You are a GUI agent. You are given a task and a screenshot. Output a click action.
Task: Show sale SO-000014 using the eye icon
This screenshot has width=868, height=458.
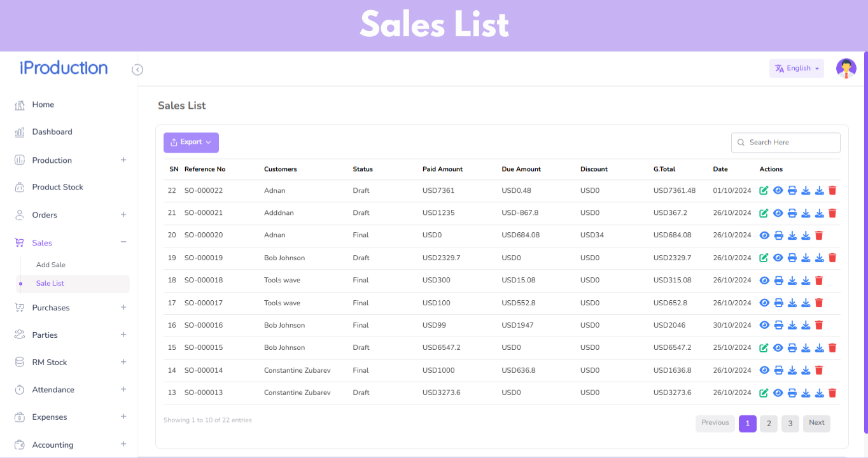point(764,370)
